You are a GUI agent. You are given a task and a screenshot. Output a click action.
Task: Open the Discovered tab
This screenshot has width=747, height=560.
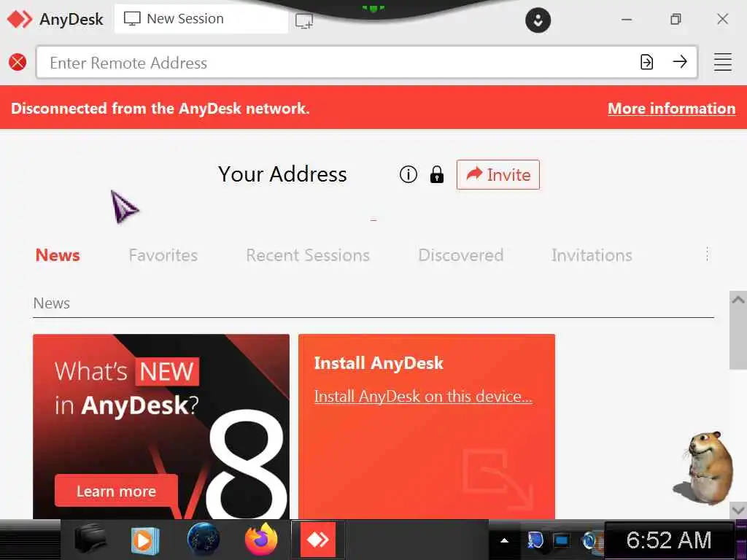(x=461, y=255)
